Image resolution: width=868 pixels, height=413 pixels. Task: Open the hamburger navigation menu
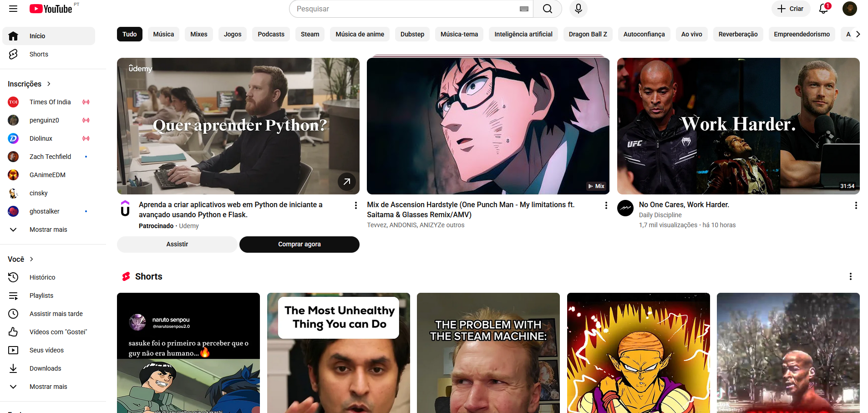(13, 9)
